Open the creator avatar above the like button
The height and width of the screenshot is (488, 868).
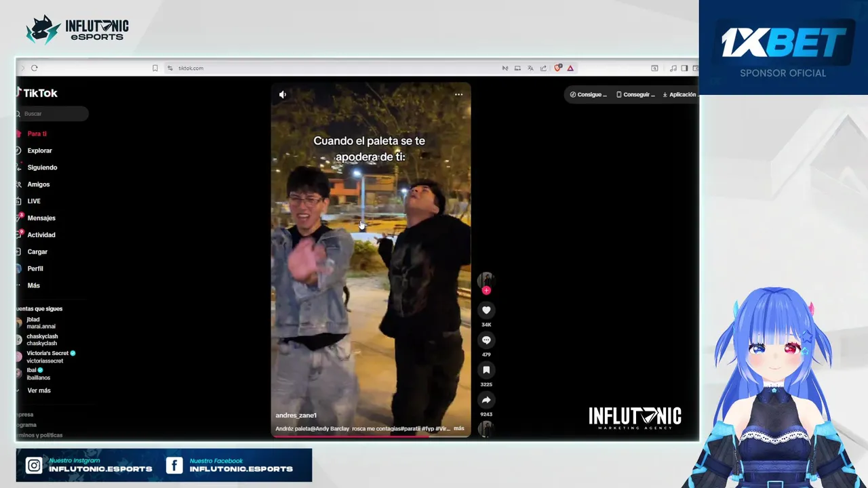(486, 280)
